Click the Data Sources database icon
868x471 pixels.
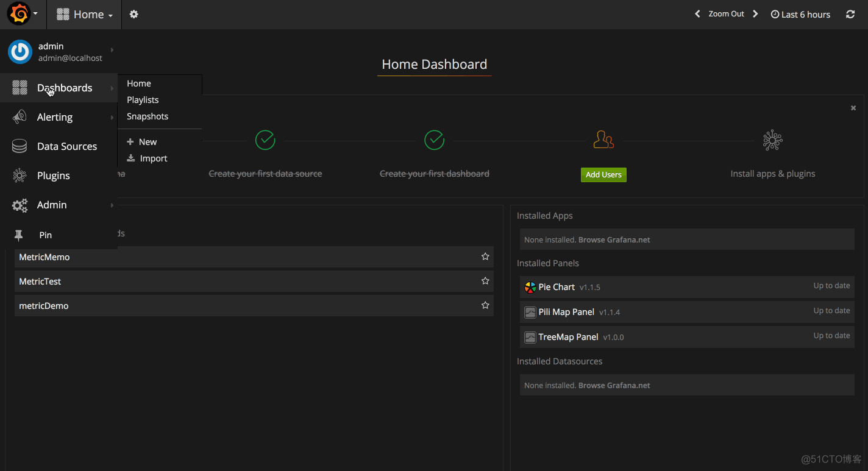pos(20,146)
